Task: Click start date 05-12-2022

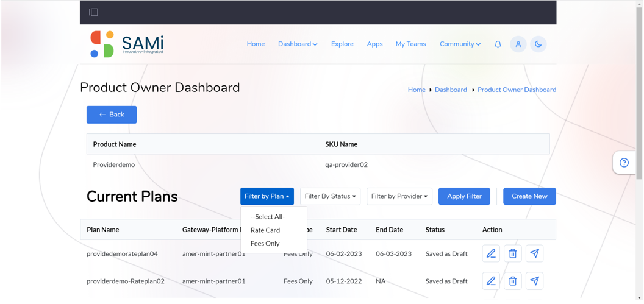Action: point(344,281)
